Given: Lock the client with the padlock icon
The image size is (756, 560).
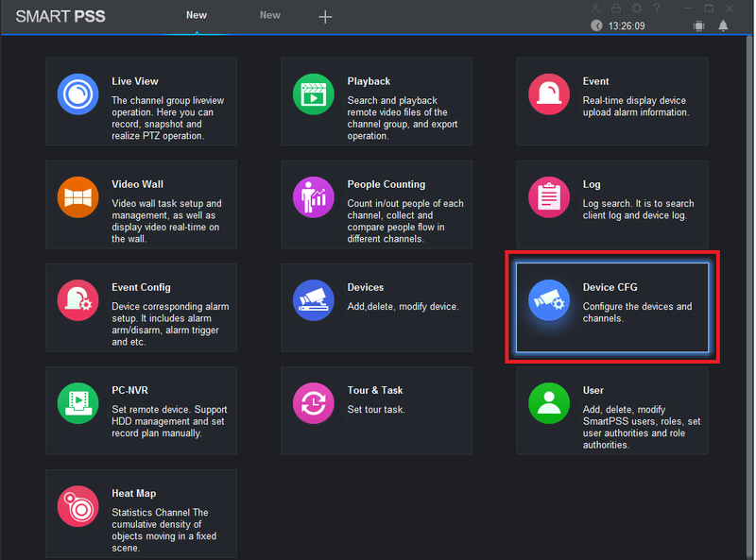Looking at the screenshot, I should 616,8.
